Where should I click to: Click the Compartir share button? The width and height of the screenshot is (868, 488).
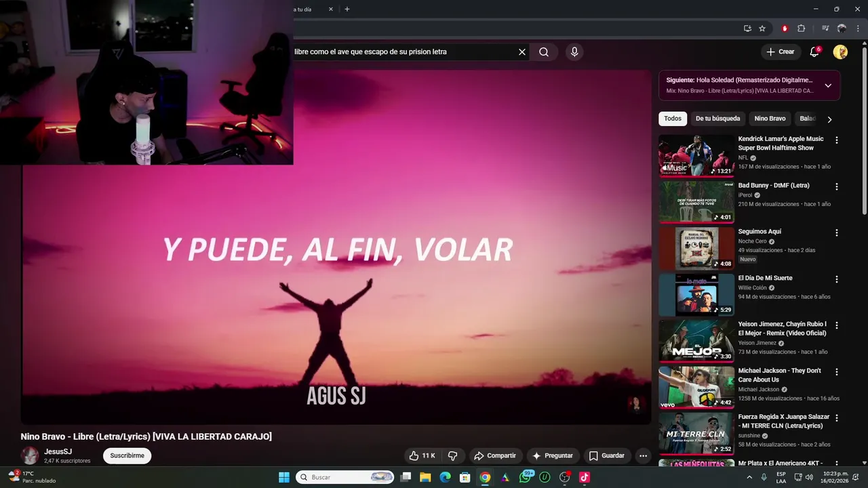click(x=495, y=455)
